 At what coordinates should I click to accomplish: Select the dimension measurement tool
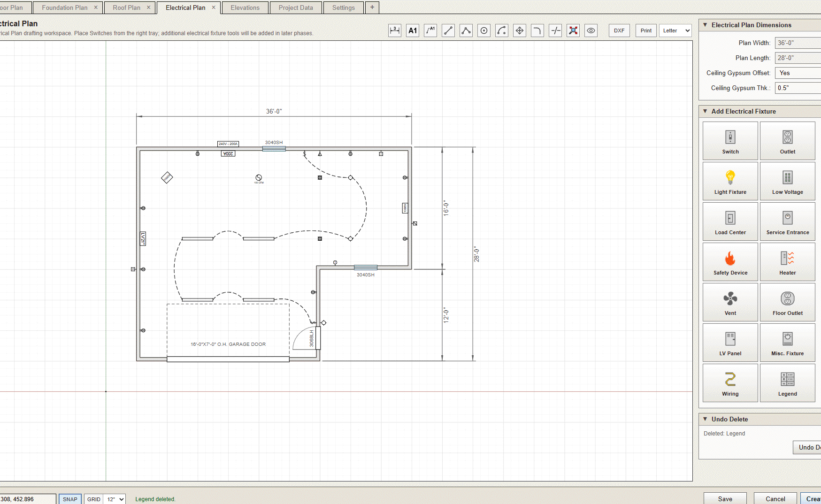pos(395,31)
